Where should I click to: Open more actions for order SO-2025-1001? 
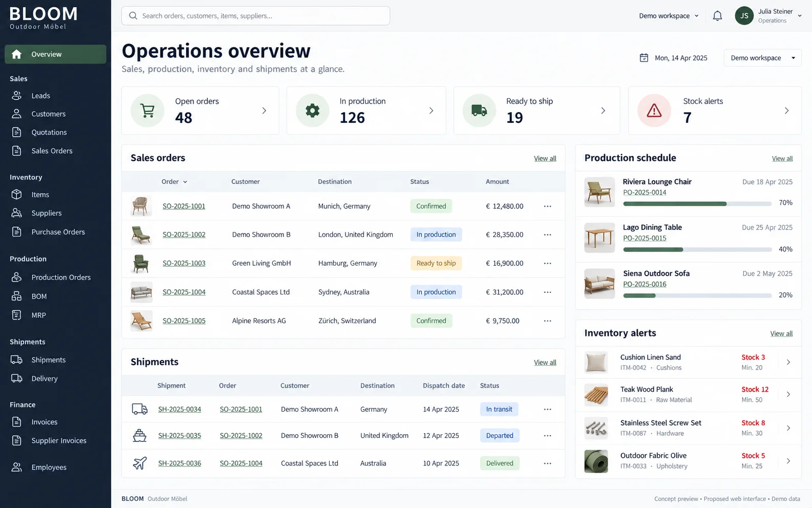[547, 206]
